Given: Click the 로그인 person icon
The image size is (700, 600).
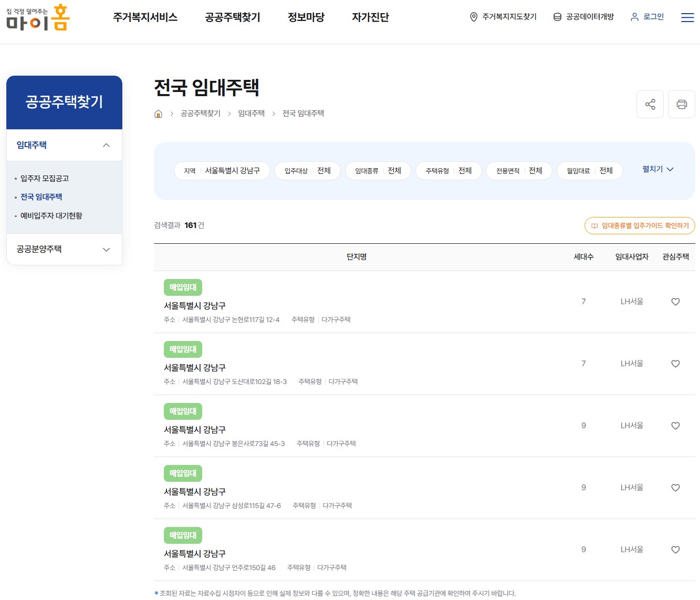Looking at the screenshot, I should (x=633, y=16).
